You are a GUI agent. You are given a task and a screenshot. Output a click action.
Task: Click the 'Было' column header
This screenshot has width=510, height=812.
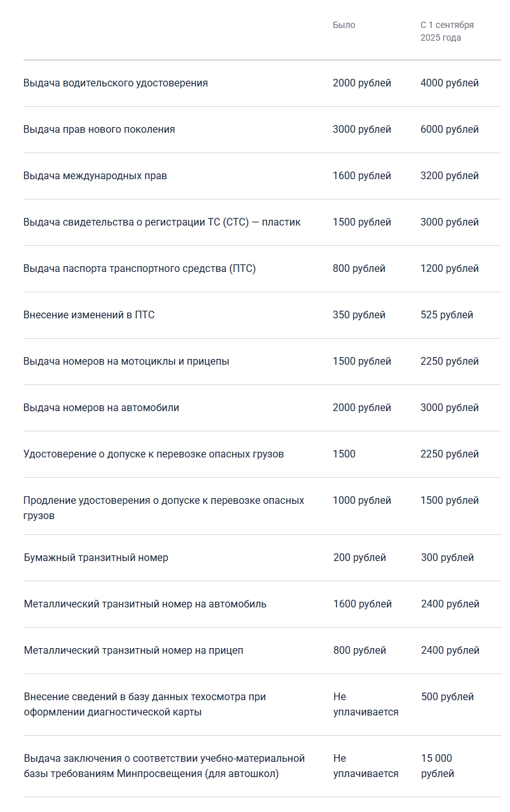pyautogui.click(x=344, y=25)
